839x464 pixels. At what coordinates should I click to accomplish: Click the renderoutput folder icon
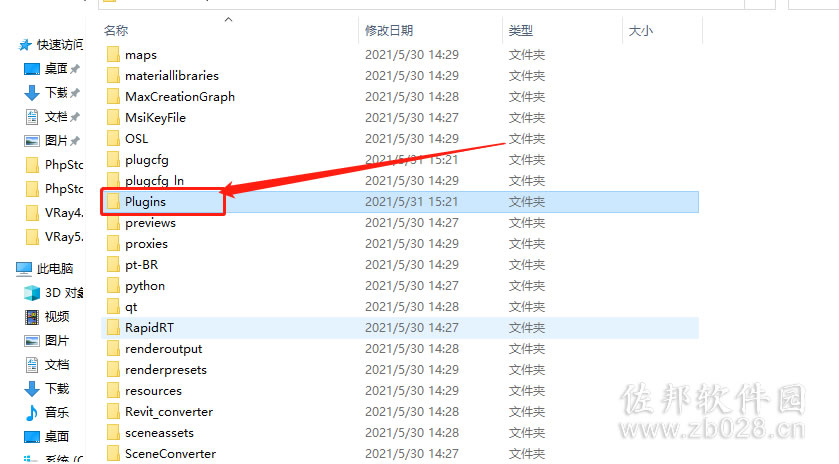(x=113, y=349)
